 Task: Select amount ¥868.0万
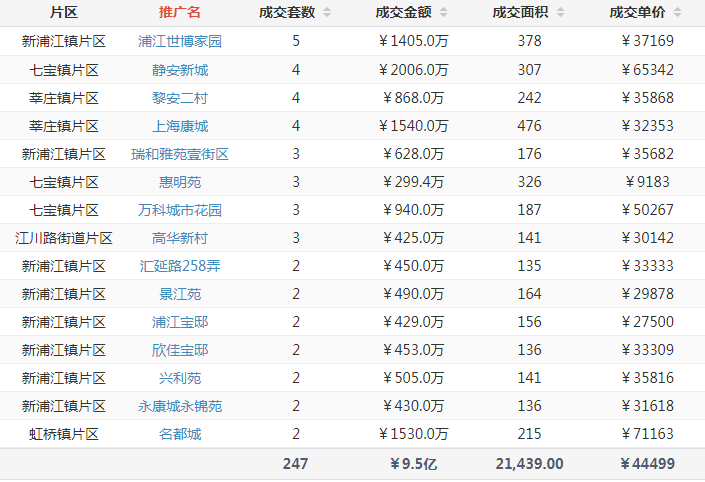(413, 98)
